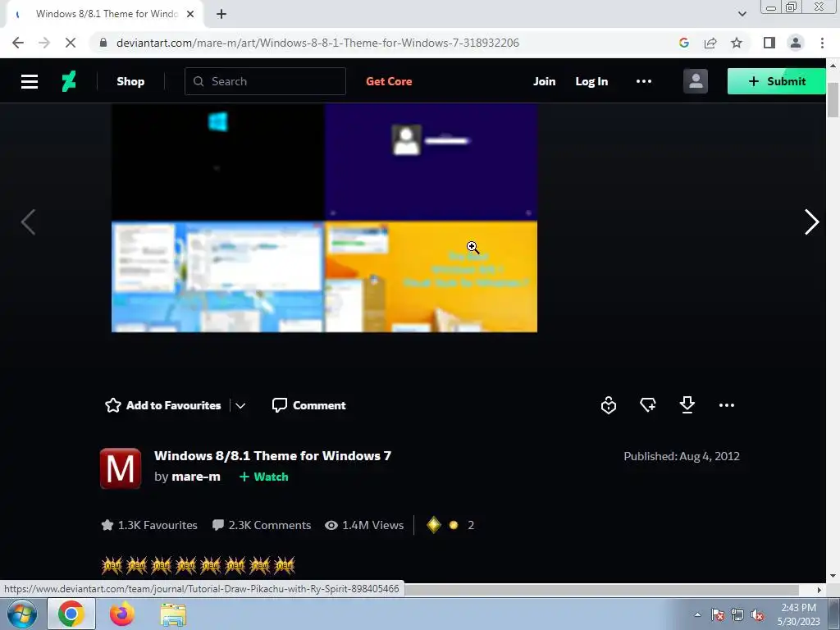
Task: Add to Favourites star button
Action: [x=163, y=405]
